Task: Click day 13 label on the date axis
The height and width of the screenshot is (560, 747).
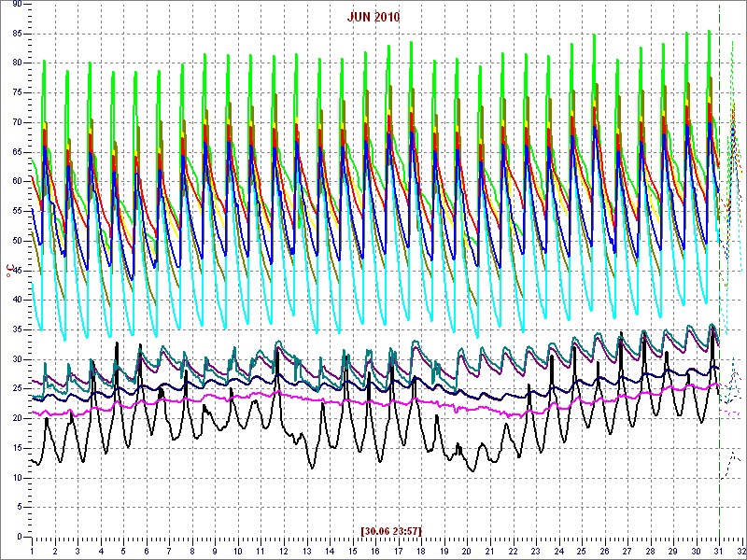Action: 307,551
